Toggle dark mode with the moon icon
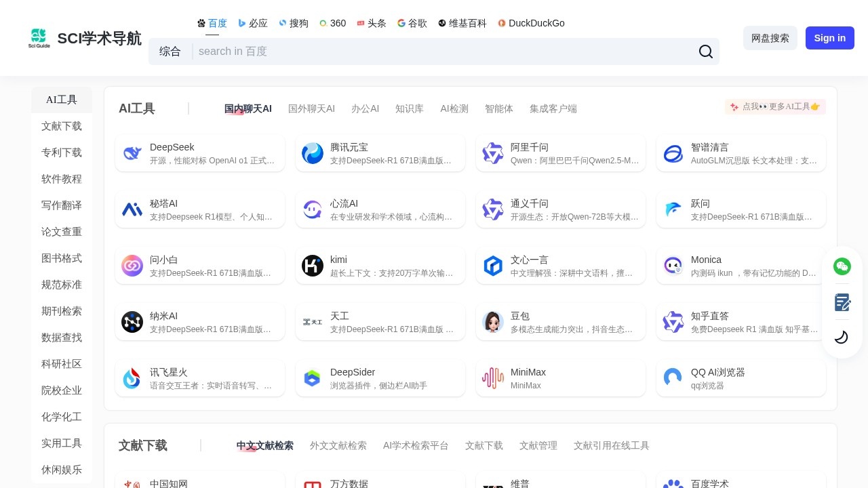Viewport: 868px width, 488px height. coord(842,337)
